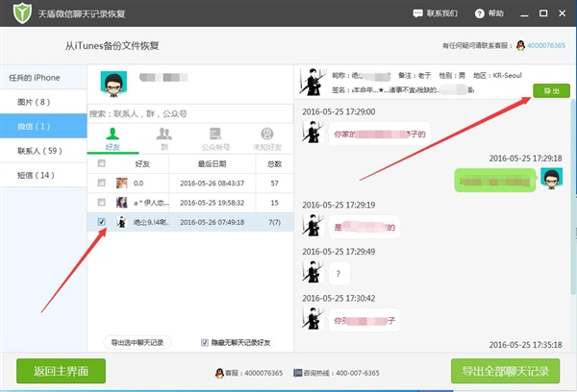This screenshot has width=577, height=392.
Task: Open 短信 (14) in sidebar
Action: (x=43, y=175)
